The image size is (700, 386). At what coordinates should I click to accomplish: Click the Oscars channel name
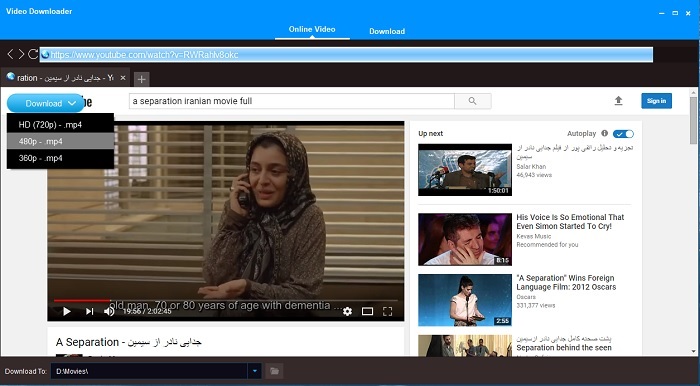526,297
